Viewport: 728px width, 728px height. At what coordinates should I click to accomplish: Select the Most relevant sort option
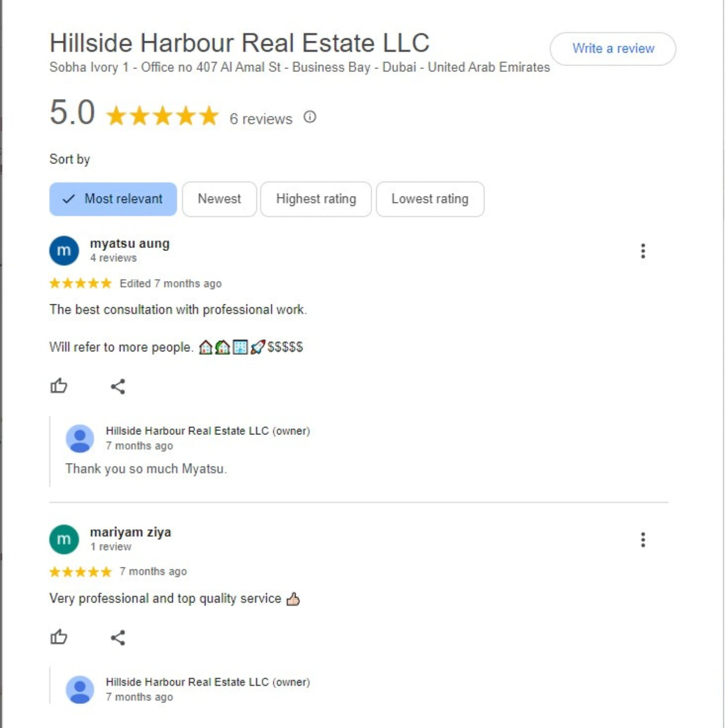pos(113,199)
